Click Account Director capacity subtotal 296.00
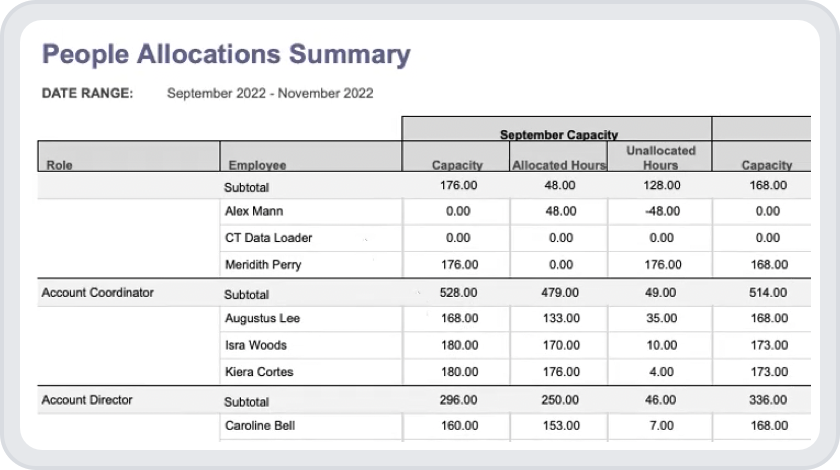The width and height of the screenshot is (840, 470). (x=458, y=400)
